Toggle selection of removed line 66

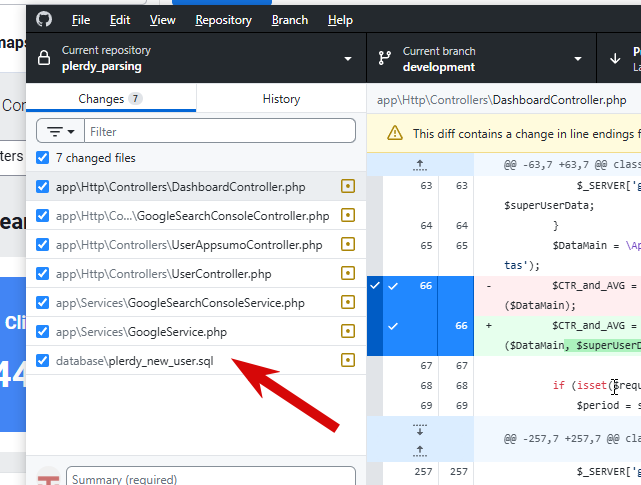pyautogui.click(x=393, y=286)
